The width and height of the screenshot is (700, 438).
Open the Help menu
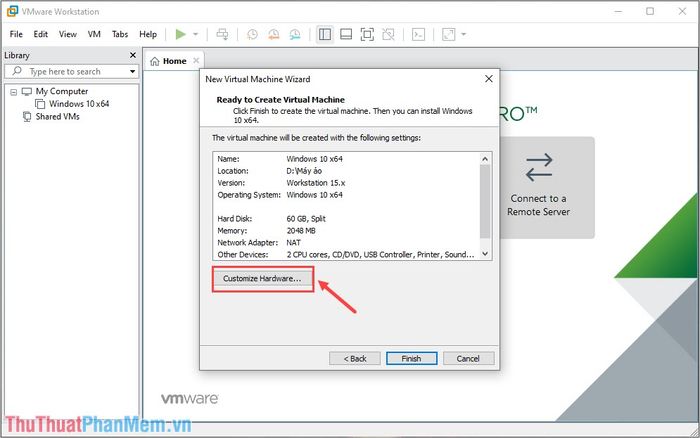pyautogui.click(x=148, y=34)
